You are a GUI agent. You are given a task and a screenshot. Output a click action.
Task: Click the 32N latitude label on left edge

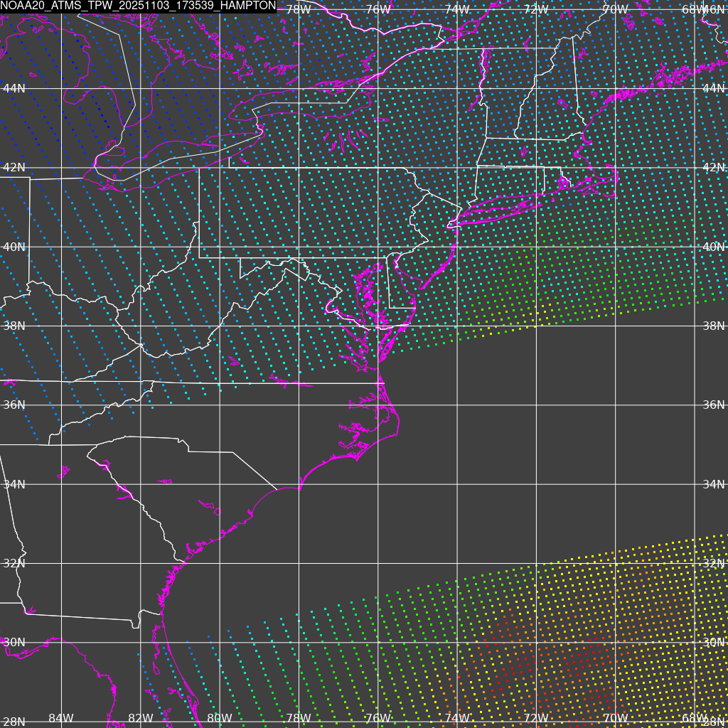pyautogui.click(x=14, y=563)
